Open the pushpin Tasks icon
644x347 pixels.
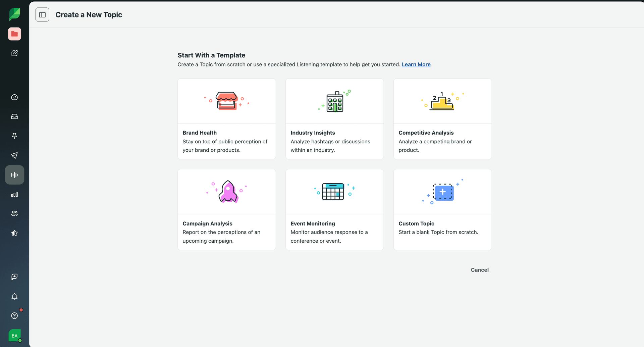tap(14, 136)
